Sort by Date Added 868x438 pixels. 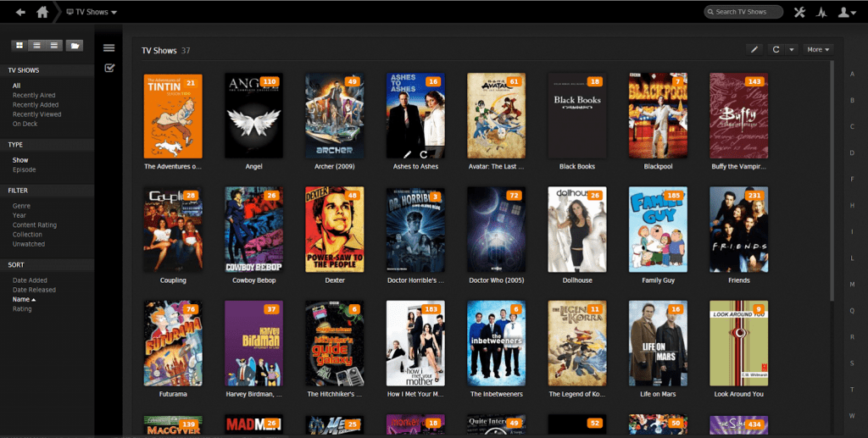(30, 280)
